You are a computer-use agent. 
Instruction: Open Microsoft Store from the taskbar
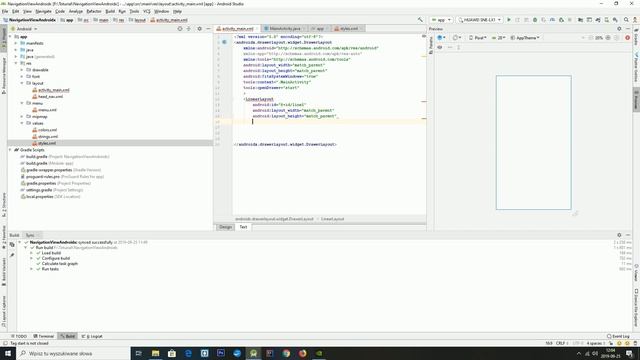[x=172, y=353]
